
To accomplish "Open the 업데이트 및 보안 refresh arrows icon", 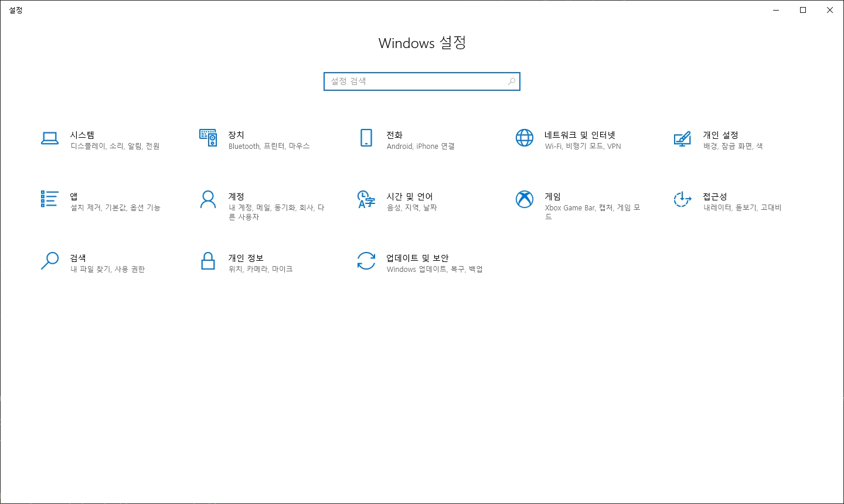I will pos(366,261).
